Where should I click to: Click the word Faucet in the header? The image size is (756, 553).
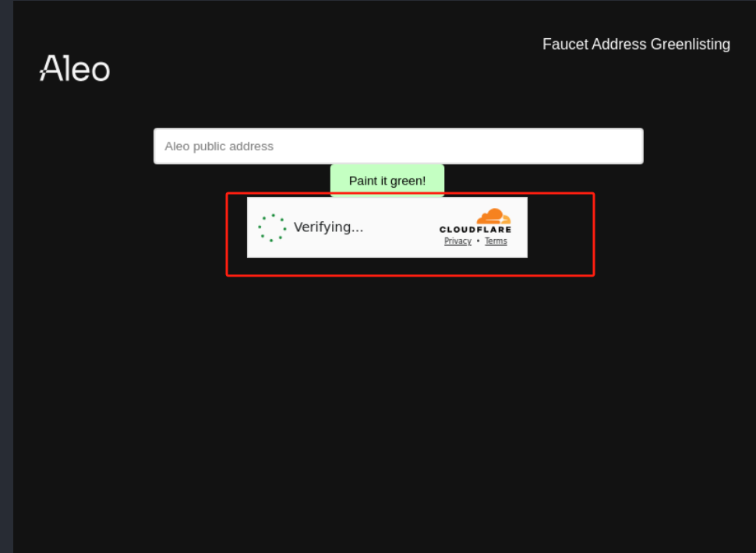point(565,44)
